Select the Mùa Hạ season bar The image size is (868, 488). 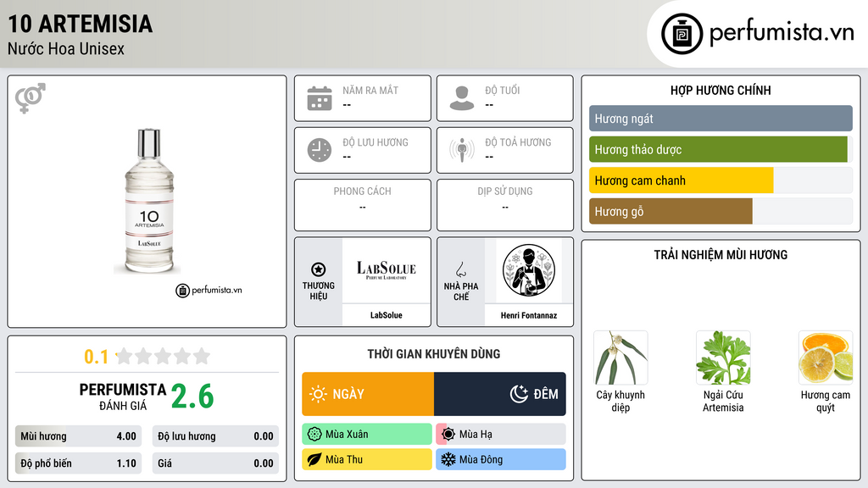(x=501, y=435)
